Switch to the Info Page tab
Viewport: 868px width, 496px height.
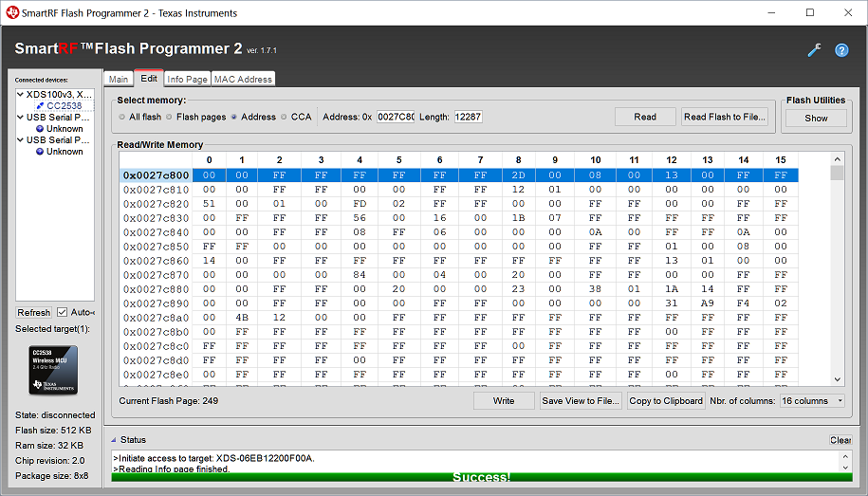[x=187, y=79]
